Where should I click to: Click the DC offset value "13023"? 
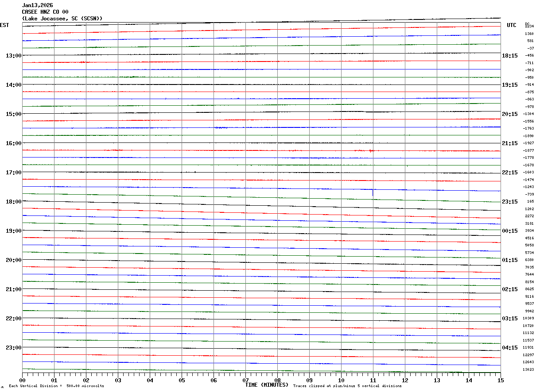point(528,370)
